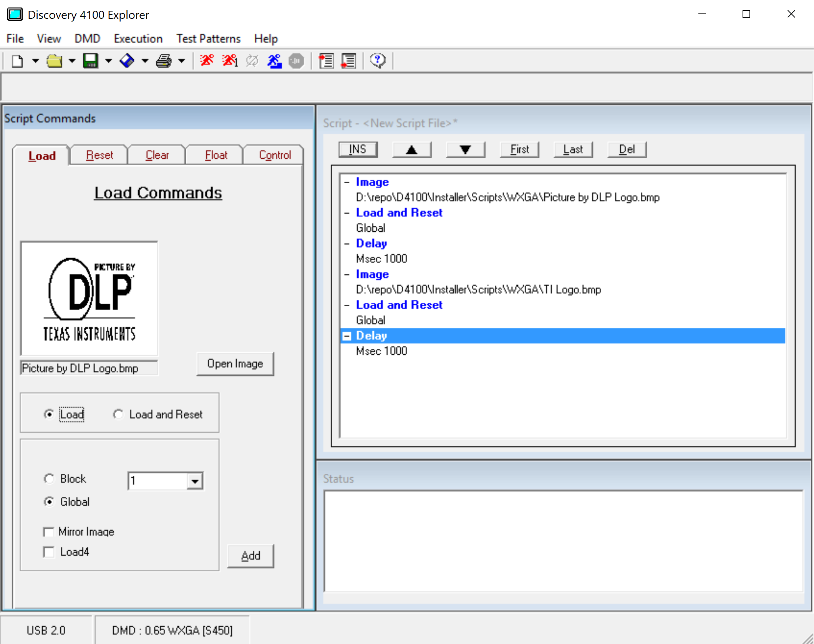The width and height of the screenshot is (814, 644).
Task: Click the blue Save As floppy icon
Action: [127, 61]
